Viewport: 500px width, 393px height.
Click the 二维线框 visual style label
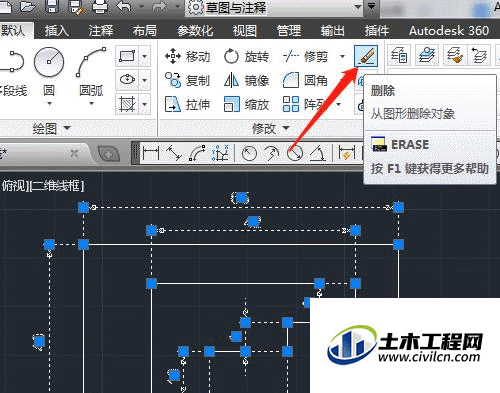(x=57, y=186)
